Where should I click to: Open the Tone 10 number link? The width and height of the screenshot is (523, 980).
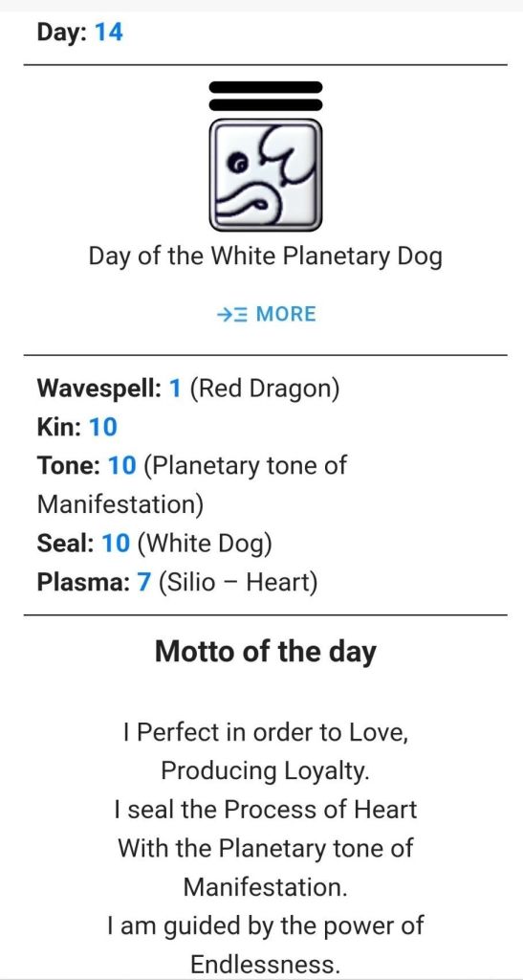(121, 466)
